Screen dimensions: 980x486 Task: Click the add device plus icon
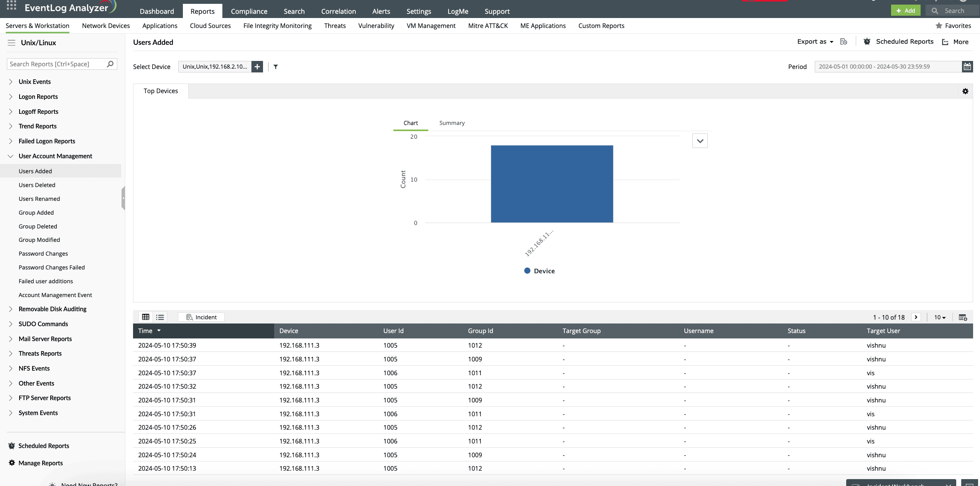coord(257,67)
